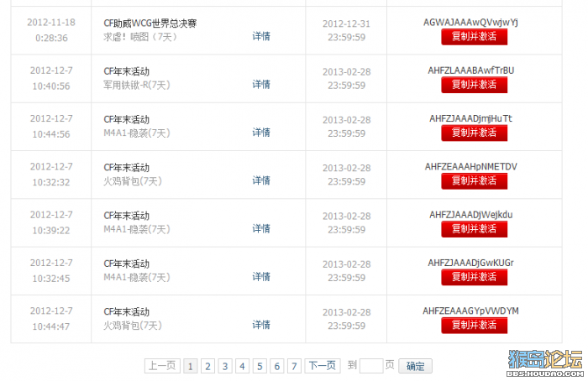Viewport: 588px width, 381px height.
Task: Click 复制并激活 for code AHFZJAAADjWejkdu
Action: click(x=474, y=229)
